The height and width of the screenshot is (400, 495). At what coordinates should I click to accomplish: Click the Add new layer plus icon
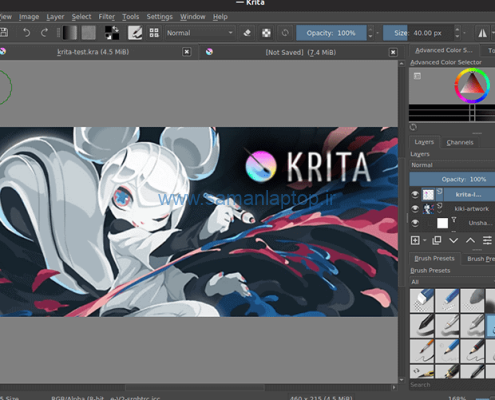(x=415, y=240)
